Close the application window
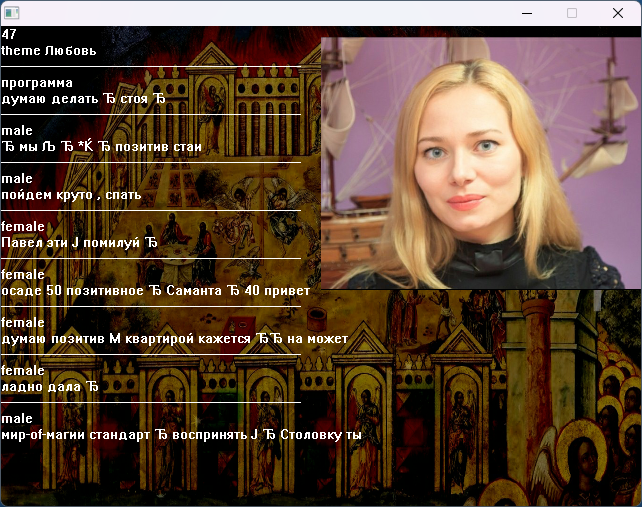Image resolution: width=642 pixels, height=507 pixels. pyautogui.click(x=618, y=13)
